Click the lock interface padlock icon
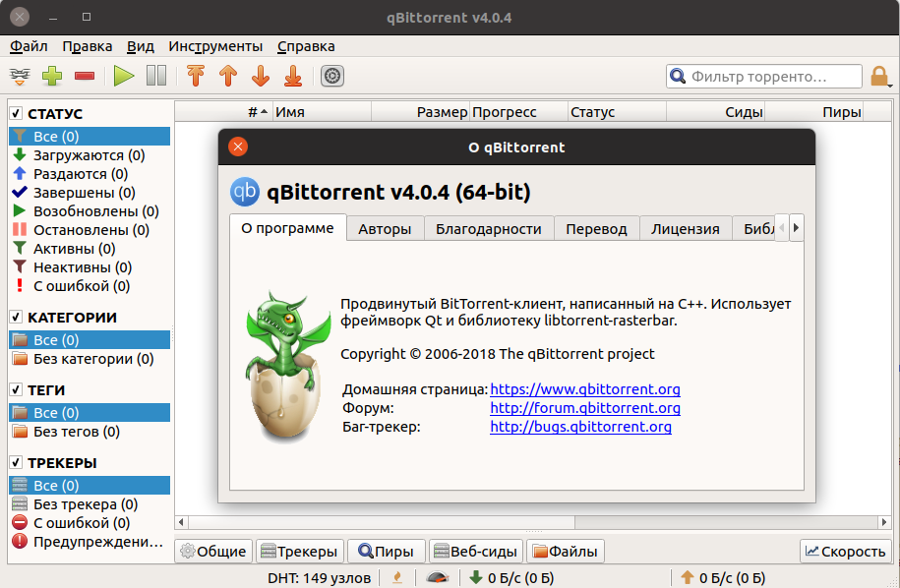This screenshot has width=900, height=588. coord(879,76)
